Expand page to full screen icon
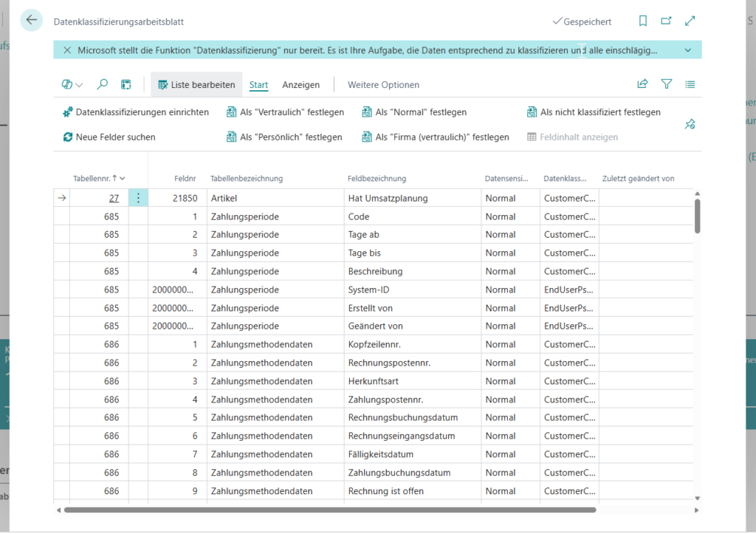Image resolution: width=756 pixels, height=534 pixels. [x=690, y=21]
